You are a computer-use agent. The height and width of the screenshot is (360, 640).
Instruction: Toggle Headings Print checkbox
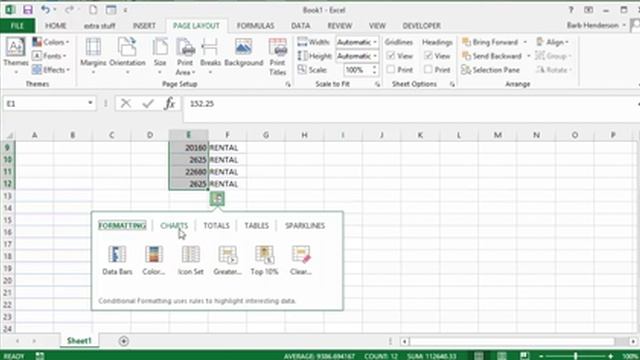pos(428,70)
